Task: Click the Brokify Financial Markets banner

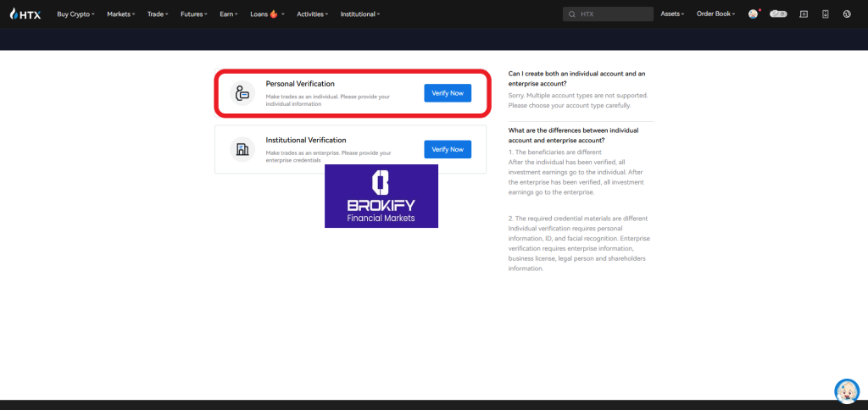Action: pos(381,196)
